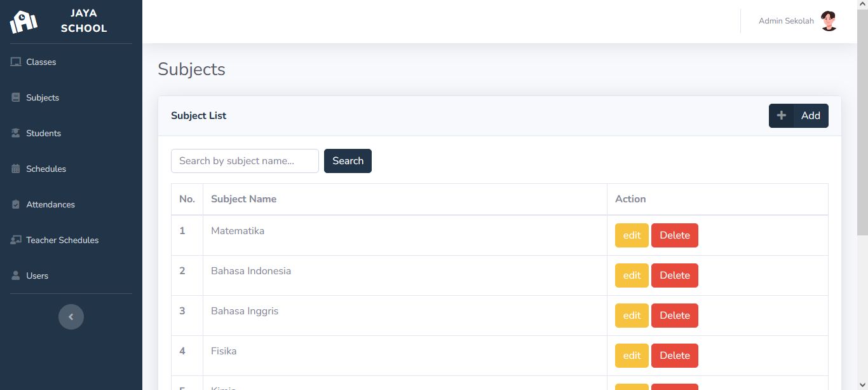Click the Search button
Viewport: 868px width, 390px height.
pos(348,161)
